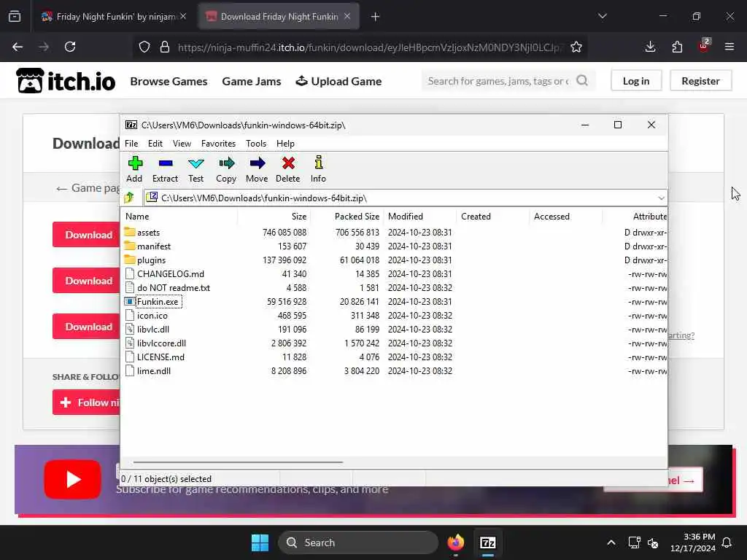Click the itch.io search input field
747x560 pixels.
point(498,81)
